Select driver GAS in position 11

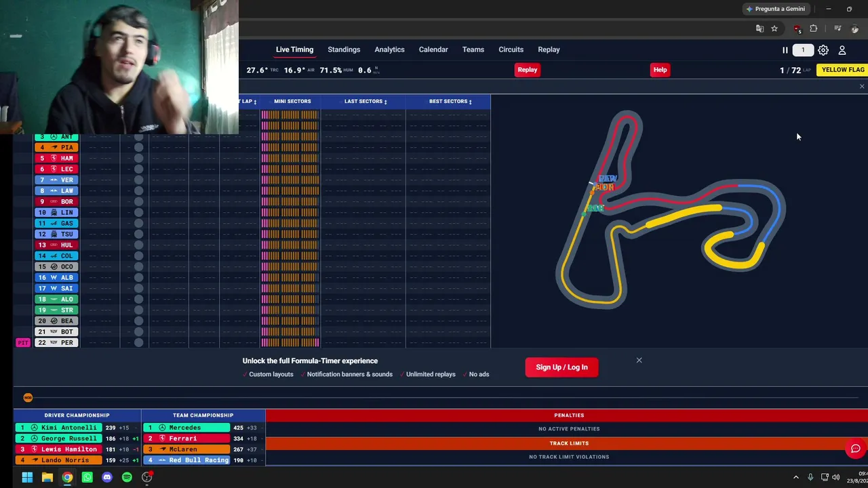[x=56, y=224]
